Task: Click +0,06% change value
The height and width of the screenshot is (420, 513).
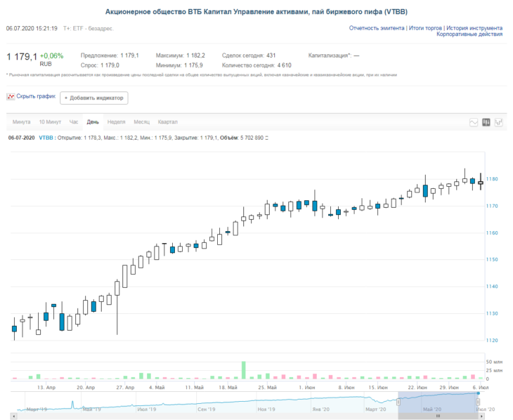Action: pyautogui.click(x=52, y=56)
